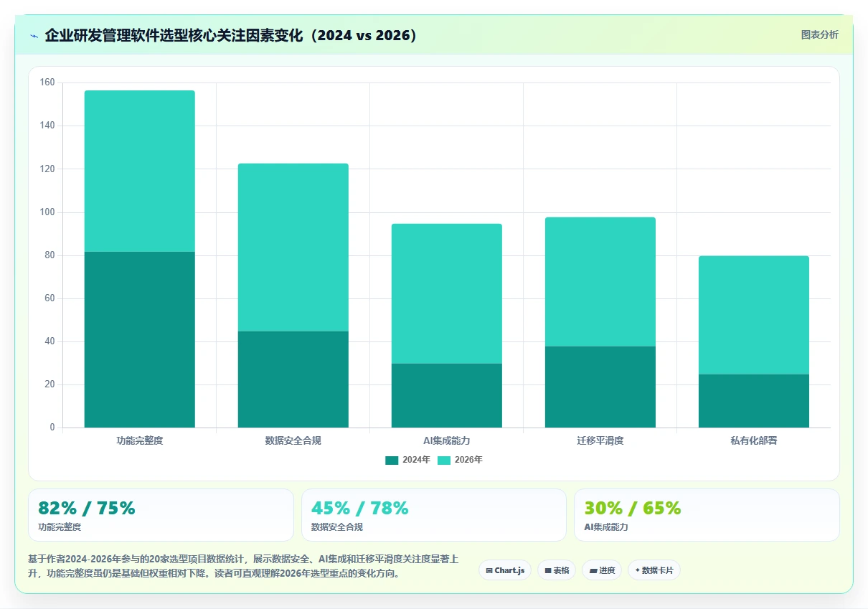Click the 2024 bar segment for 私有化部署

[x=754, y=401]
